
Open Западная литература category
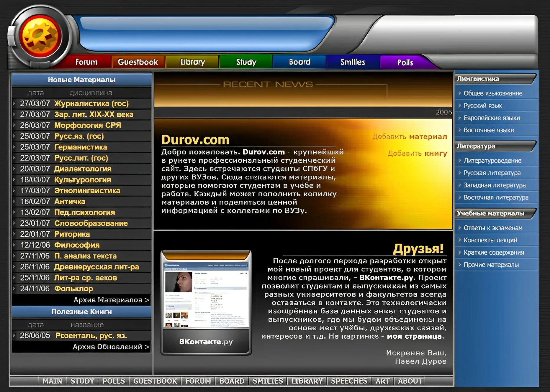pos(495,185)
